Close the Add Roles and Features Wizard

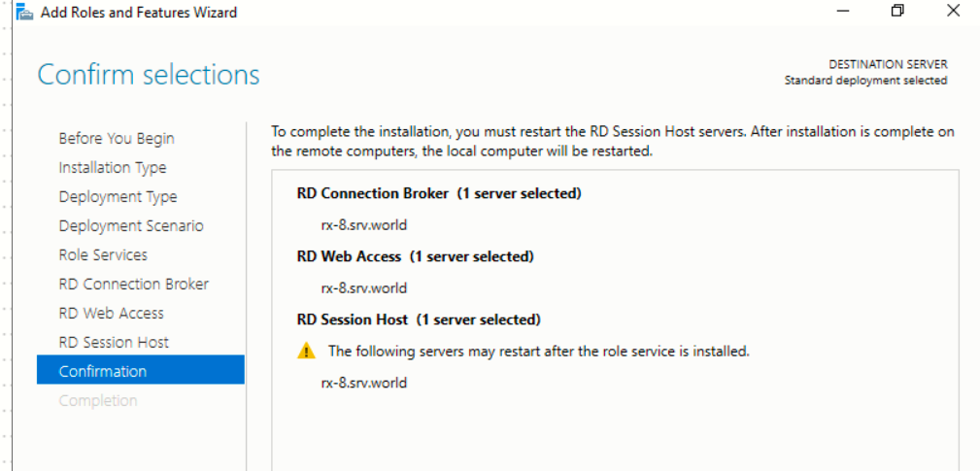953,12
